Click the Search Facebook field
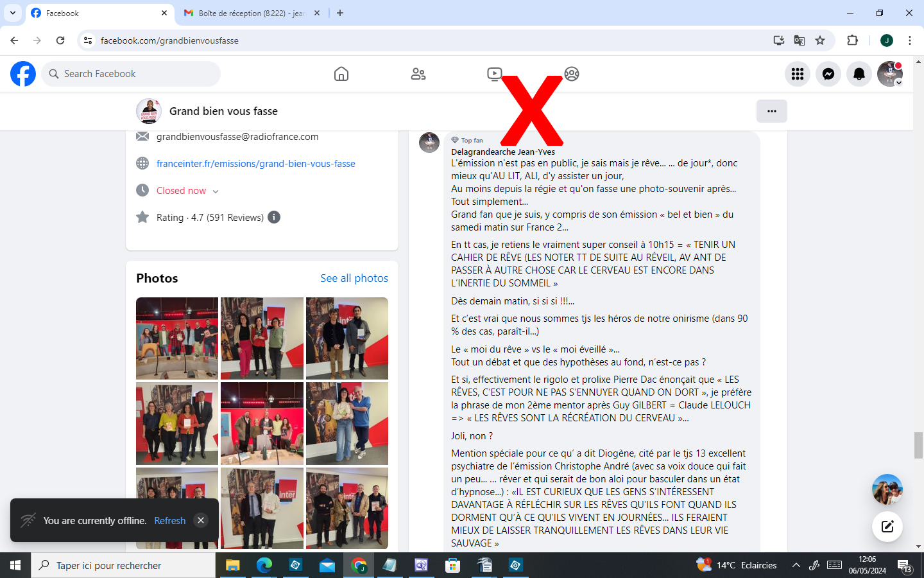The width and height of the screenshot is (924, 578). pyautogui.click(x=131, y=74)
